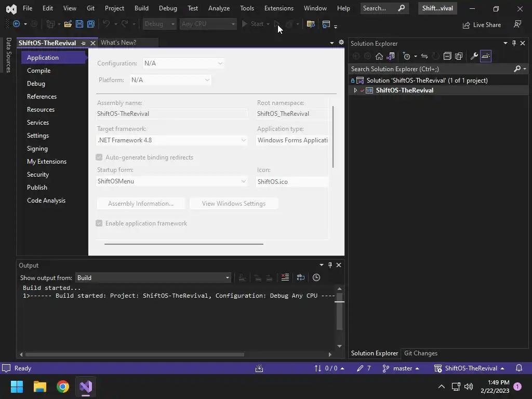
Task: Open the Show output from Build dropdown
Action: point(153,278)
